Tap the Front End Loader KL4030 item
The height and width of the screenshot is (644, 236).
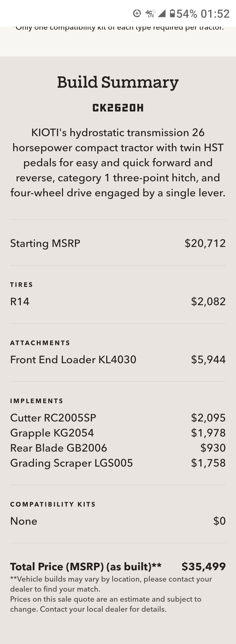(73, 360)
